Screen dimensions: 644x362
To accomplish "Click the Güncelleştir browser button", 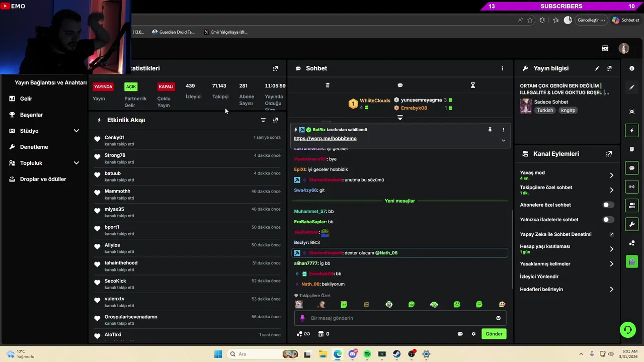I will pyautogui.click(x=591, y=20).
